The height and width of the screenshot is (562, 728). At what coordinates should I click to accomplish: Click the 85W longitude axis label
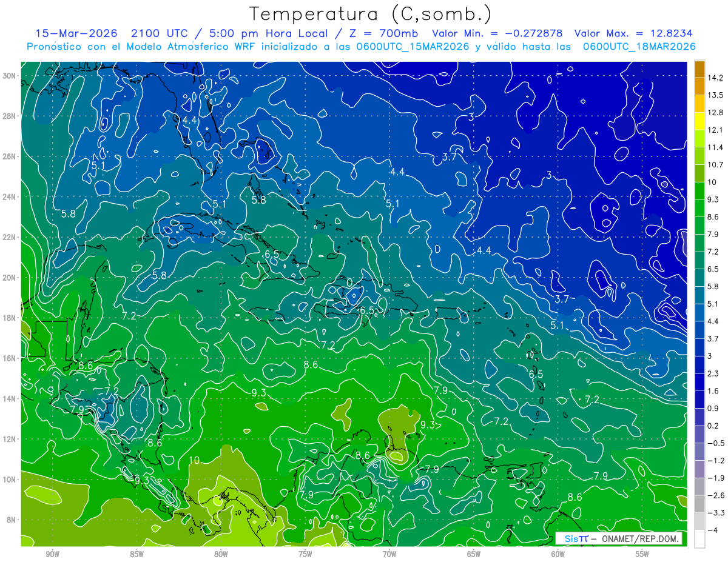click(x=136, y=554)
